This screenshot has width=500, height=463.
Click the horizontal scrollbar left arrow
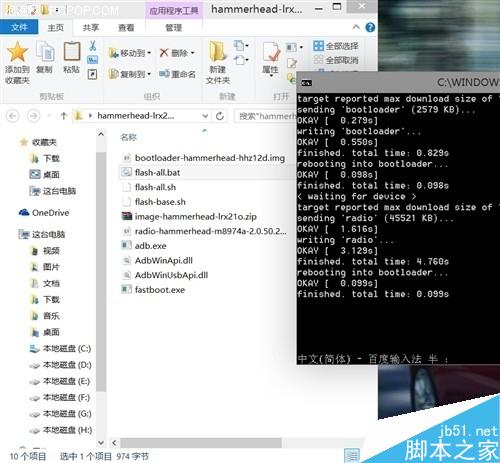click(114, 443)
